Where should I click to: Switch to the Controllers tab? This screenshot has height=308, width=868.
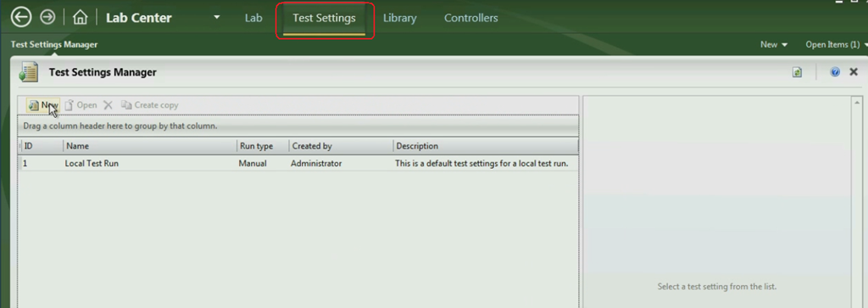[471, 18]
